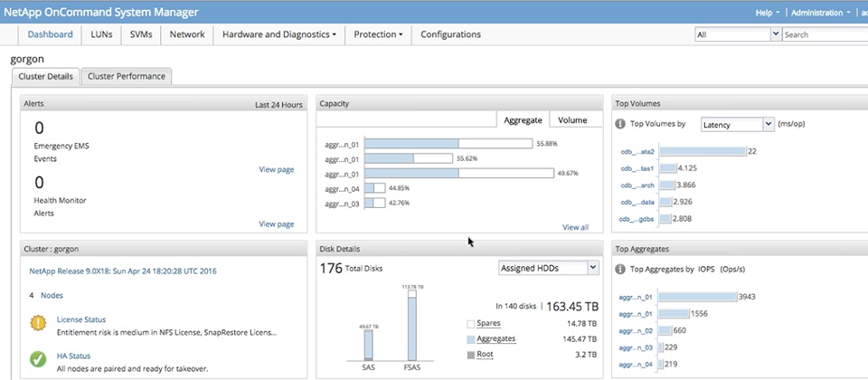Click the capacity bar showing 42.76%
The image size is (868, 380).
(x=374, y=204)
